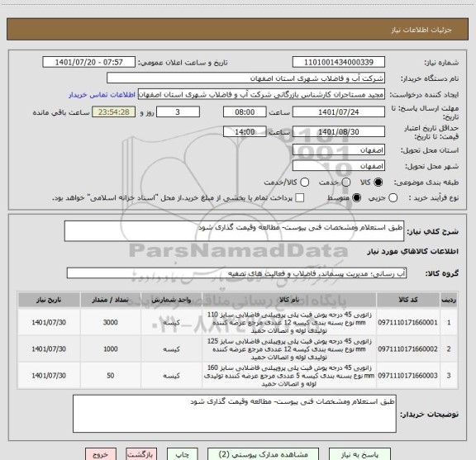Click product code 0971110171660003
Viewport: 476px width, 460px height.
pos(407,375)
